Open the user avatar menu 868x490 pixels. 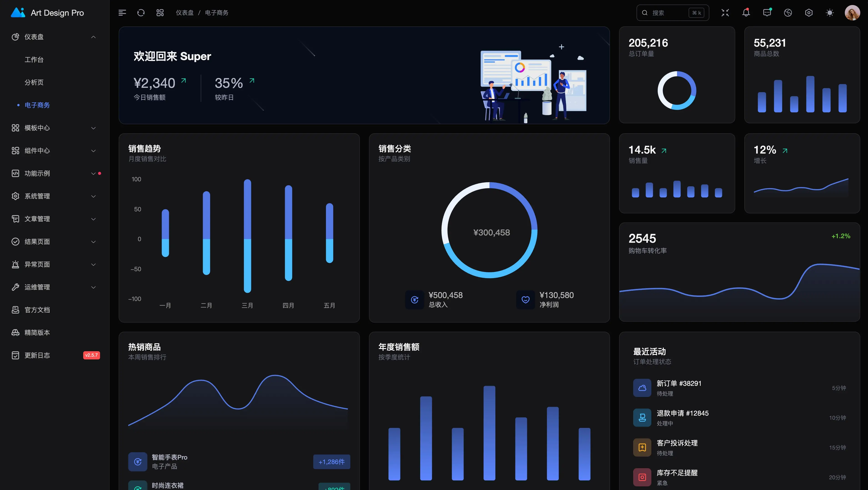point(852,13)
